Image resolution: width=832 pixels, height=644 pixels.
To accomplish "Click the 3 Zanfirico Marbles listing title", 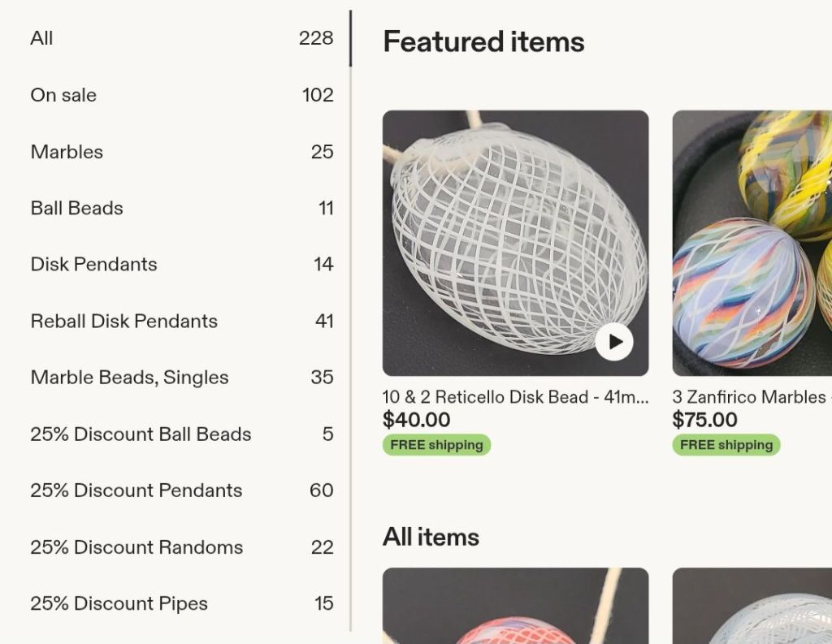I will (x=752, y=397).
